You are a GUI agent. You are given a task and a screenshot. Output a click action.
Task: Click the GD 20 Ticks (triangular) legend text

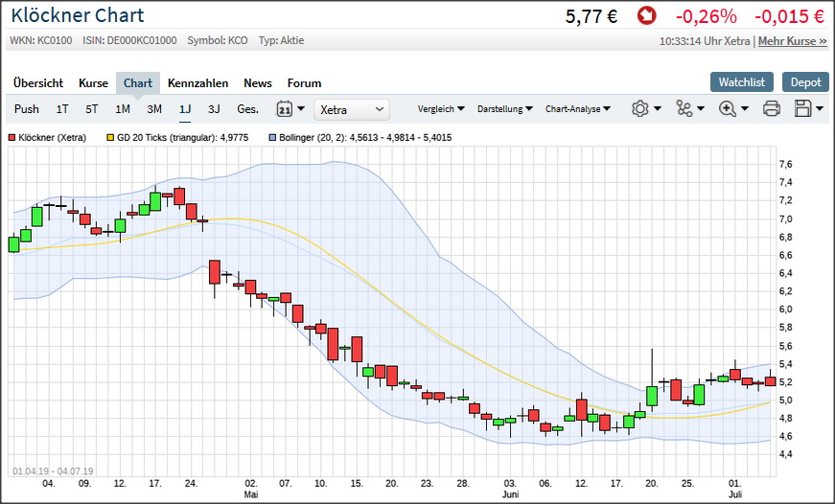point(183,138)
